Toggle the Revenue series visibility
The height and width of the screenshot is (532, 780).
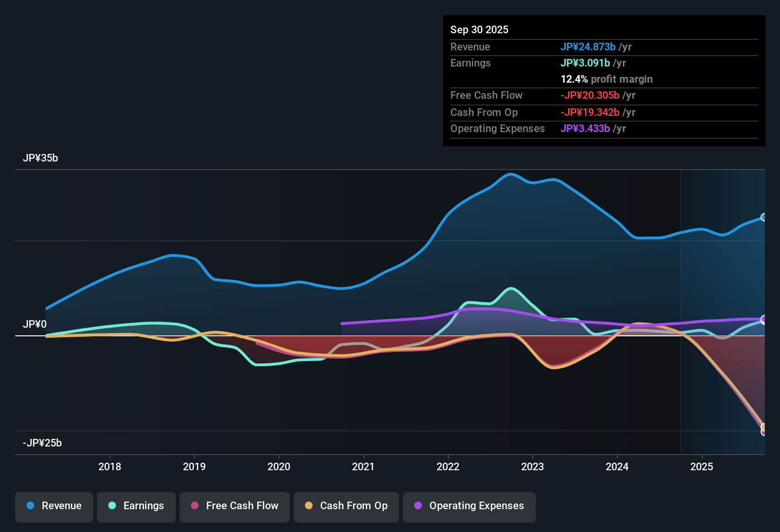[54, 506]
